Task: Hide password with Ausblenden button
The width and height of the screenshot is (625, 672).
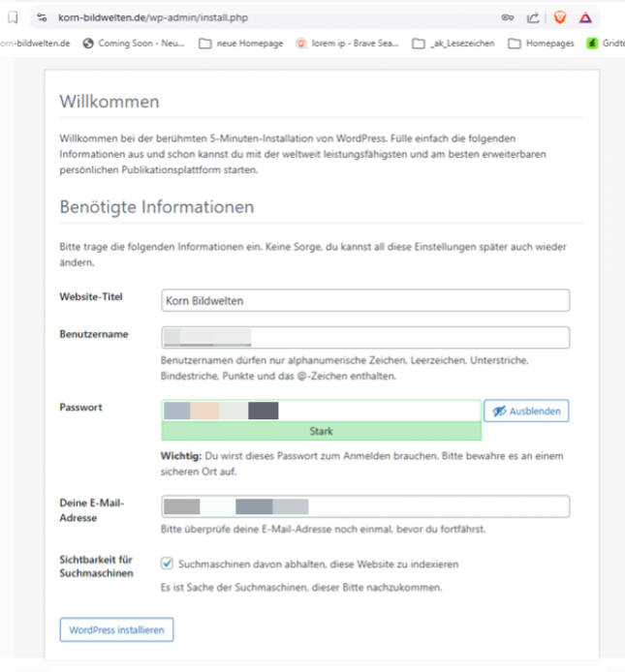Action: (526, 411)
